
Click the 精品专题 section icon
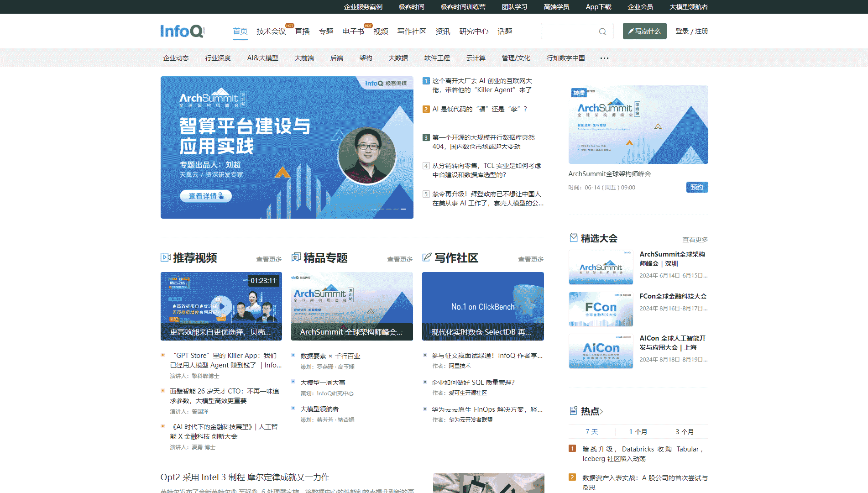[296, 257]
